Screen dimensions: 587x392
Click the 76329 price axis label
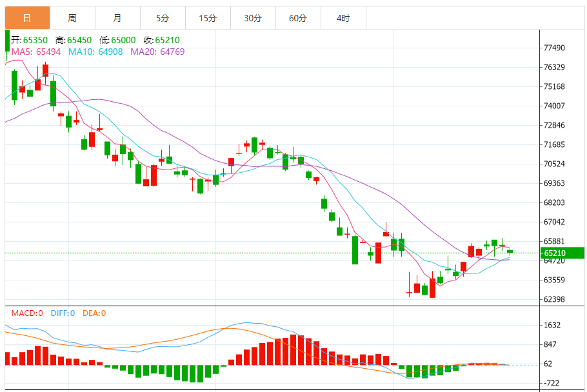pos(554,67)
